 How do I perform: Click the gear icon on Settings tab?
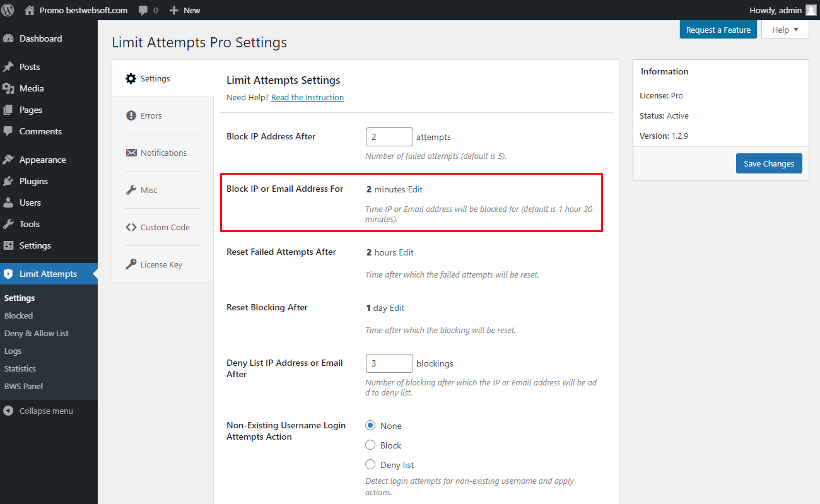tap(131, 78)
